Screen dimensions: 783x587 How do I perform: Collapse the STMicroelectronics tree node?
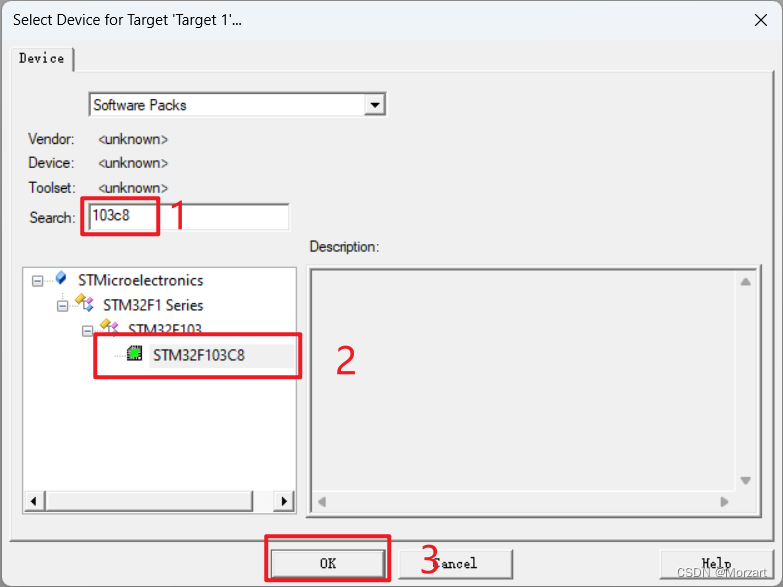click(37, 281)
